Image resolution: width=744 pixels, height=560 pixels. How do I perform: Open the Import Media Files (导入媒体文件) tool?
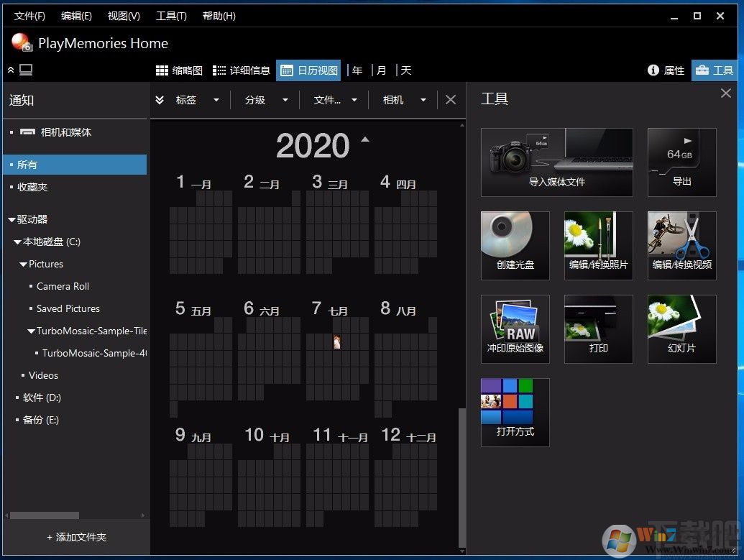[556, 162]
